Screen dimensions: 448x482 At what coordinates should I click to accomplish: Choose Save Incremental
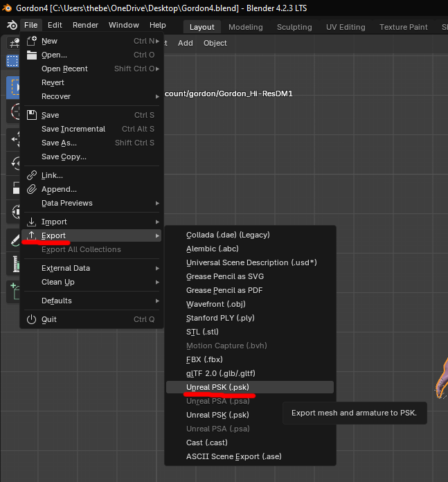[91, 129]
